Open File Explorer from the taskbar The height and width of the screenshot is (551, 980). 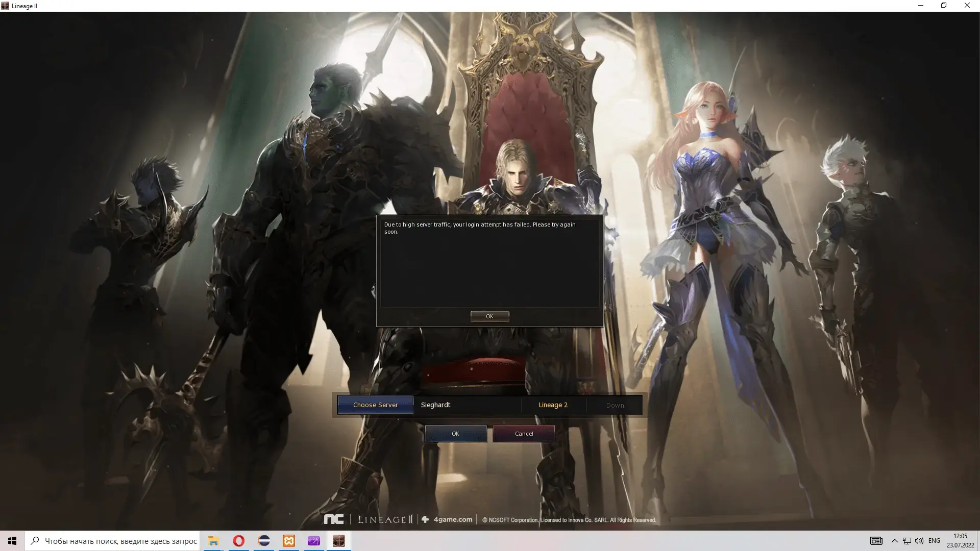pyautogui.click(x=213, y=541)
